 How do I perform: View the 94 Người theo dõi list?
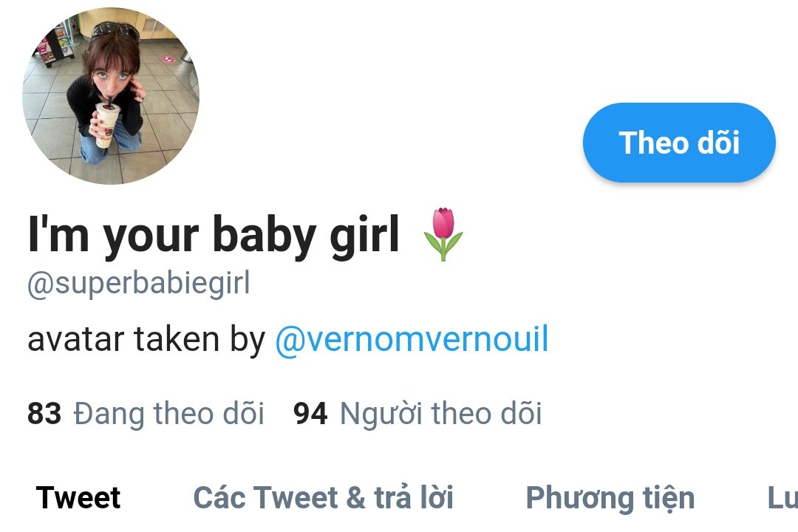[417, 413]
